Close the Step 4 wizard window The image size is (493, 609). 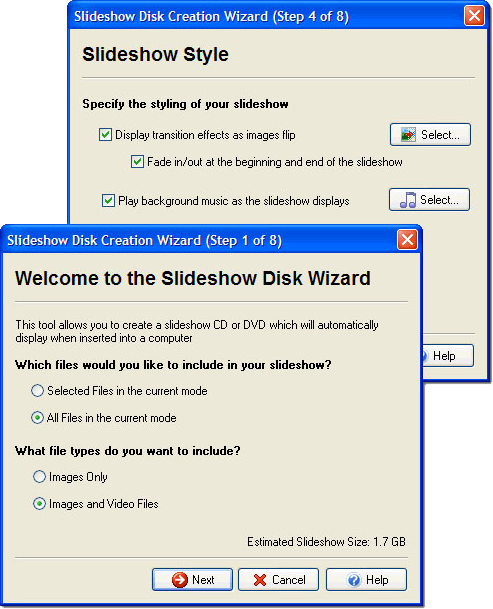click(x=474, y=16)
